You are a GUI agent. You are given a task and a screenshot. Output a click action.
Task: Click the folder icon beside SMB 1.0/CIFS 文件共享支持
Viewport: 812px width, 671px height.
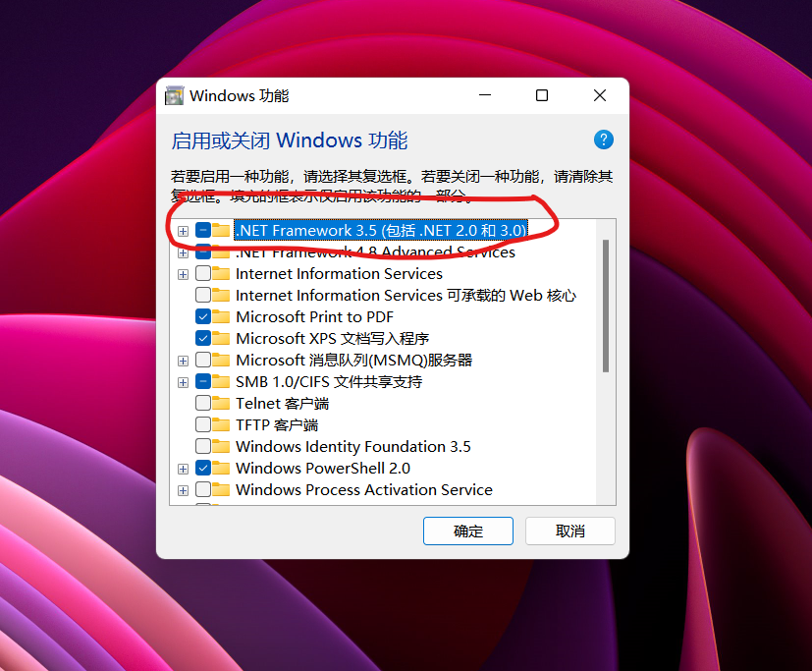tap(221, 382)
